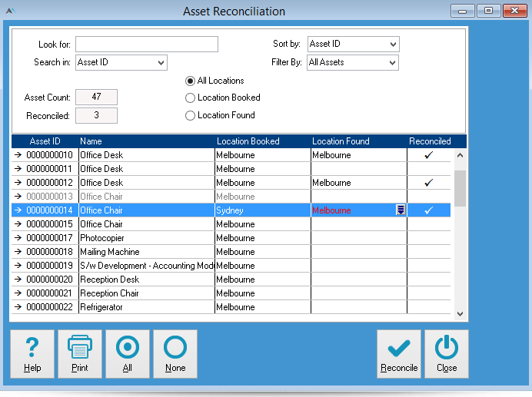Select the Mailing Machine name cell

(x=147, y=252)
